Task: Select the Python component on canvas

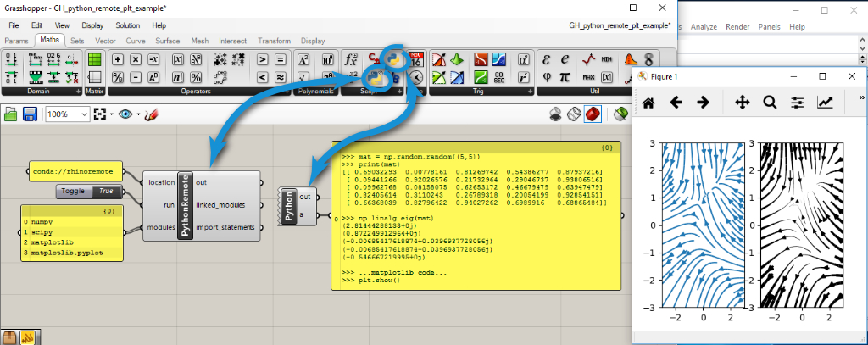Action: (299, 206)
